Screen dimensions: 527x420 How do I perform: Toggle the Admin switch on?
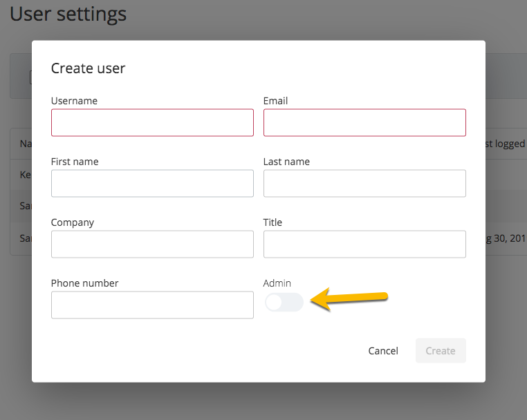284,302
